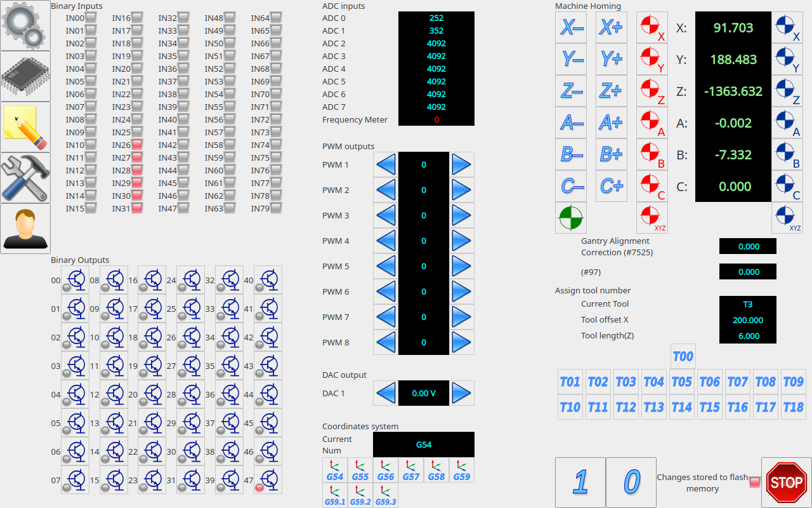Jog the Y axis with Y+ button
Viewport: 812px width, 508px height.
(611, 60)
